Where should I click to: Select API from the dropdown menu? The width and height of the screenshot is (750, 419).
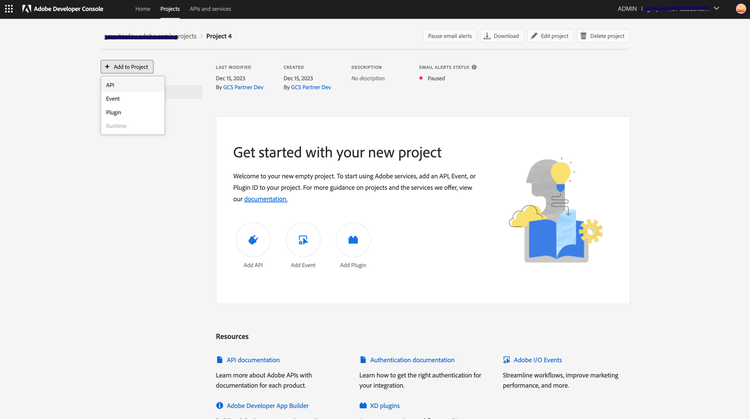[x=111, y=85]
